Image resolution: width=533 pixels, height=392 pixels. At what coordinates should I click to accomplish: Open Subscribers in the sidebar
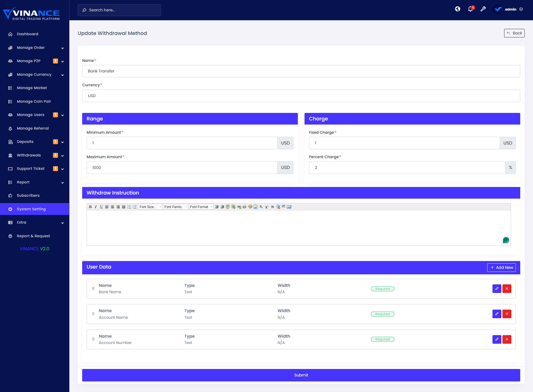click(x=35, y=196)
